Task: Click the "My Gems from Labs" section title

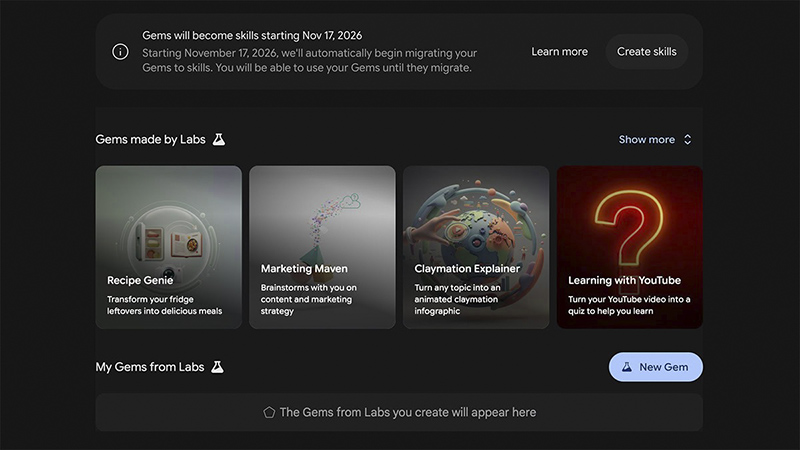Action: (150, 367)
